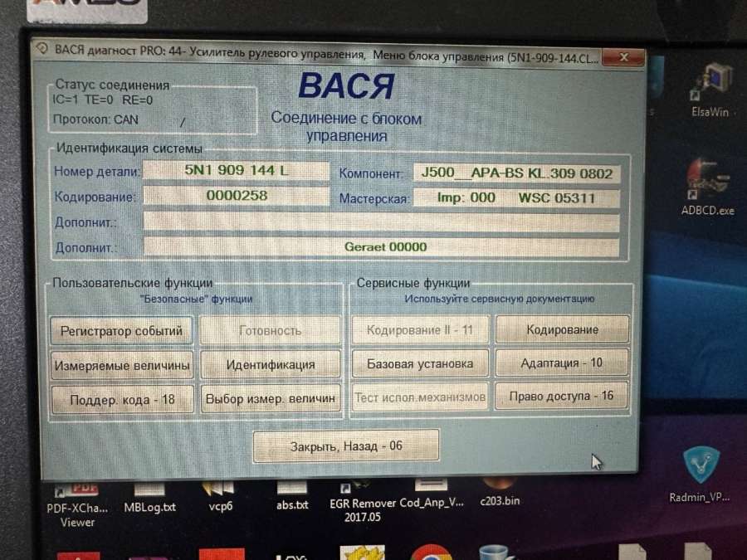The width and height of the screenshot is (747, 560).
Task: Open the ElsaWin desktop shortcut
Action: click(710, 91)
